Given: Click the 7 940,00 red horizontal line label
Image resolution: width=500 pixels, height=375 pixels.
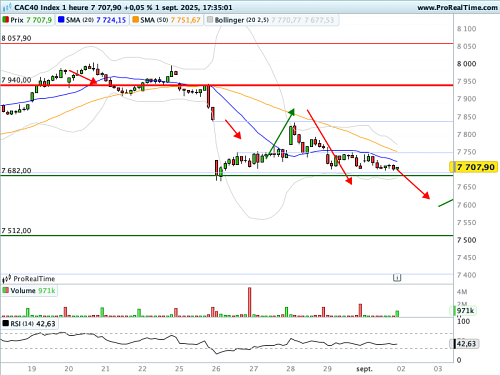Looking at the screenshot, I should (x=16, y=80).
